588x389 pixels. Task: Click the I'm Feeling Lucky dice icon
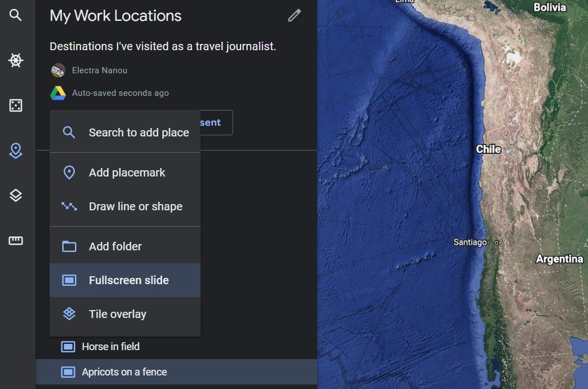click(16, 105)
